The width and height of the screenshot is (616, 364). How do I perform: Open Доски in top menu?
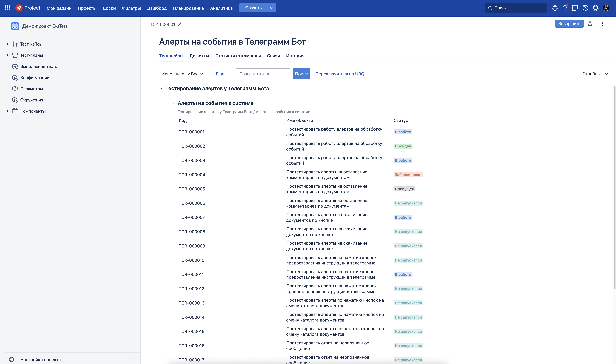click(109, 8)
